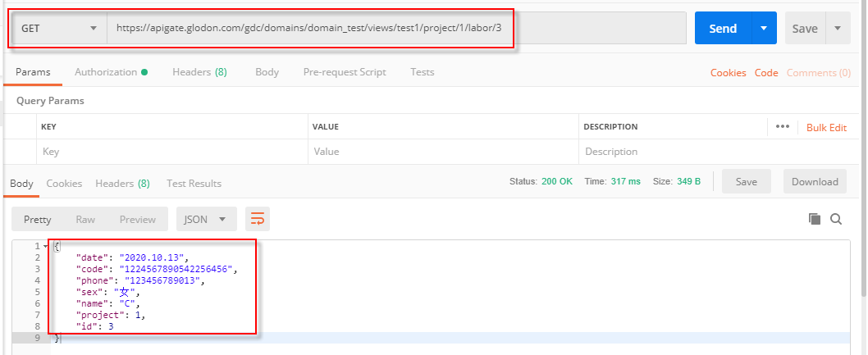Expand the Save button dropdown arrow

click(838, 28)
